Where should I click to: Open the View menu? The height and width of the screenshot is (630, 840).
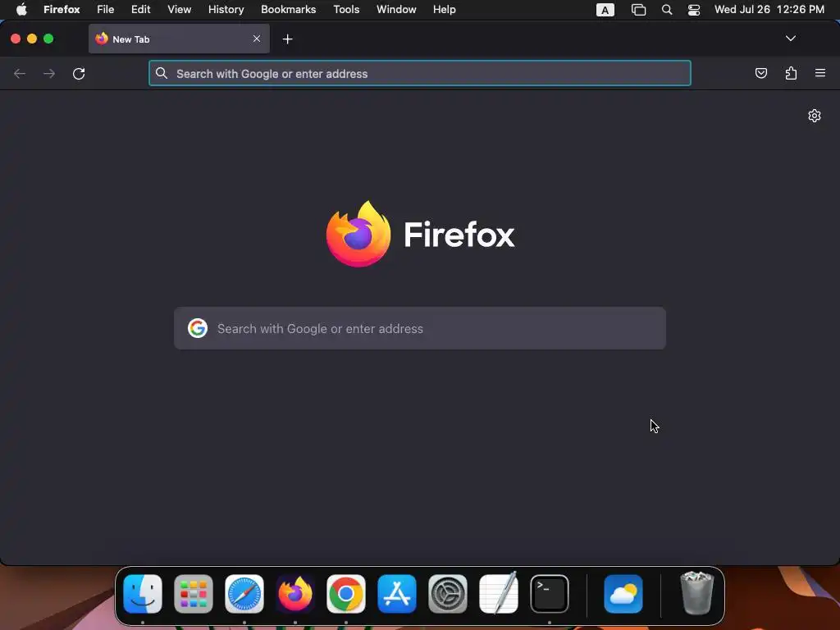tap(179, 10)
